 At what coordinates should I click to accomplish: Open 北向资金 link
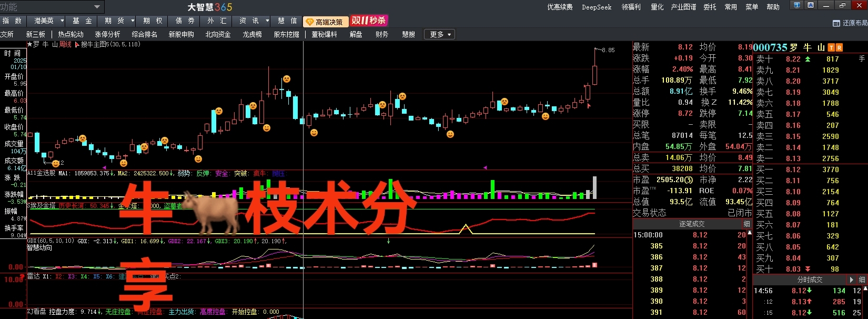click(218, 34)
